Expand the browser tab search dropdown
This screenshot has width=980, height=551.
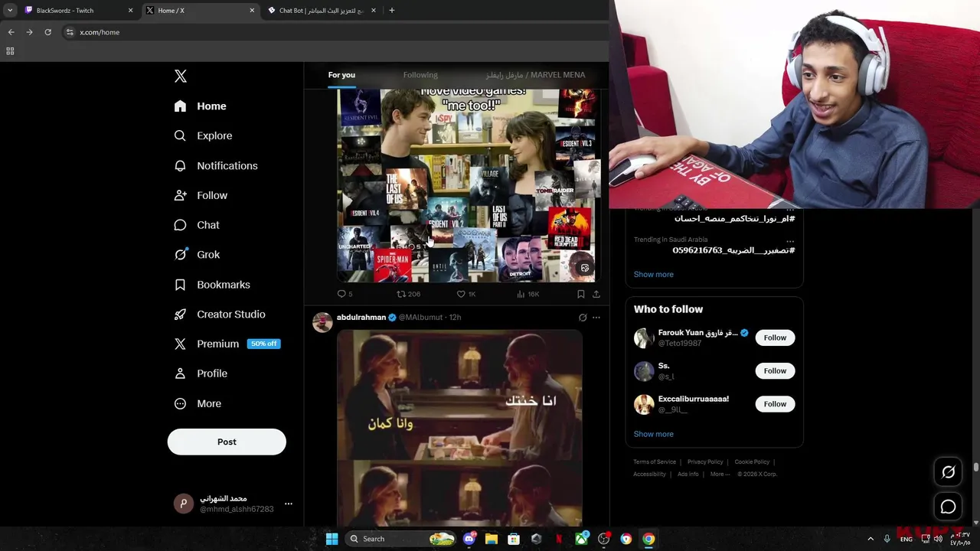coord(10,11)
